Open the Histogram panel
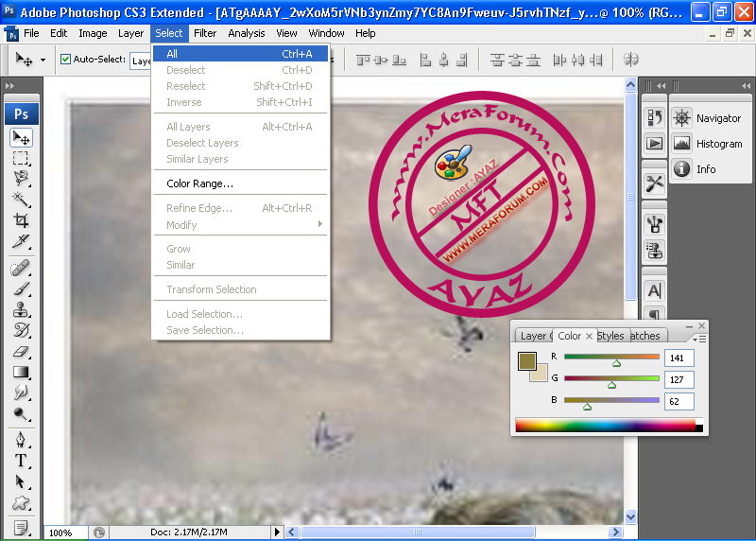The width and height of the screenshot is (756, 541). (x=718, y=144)
